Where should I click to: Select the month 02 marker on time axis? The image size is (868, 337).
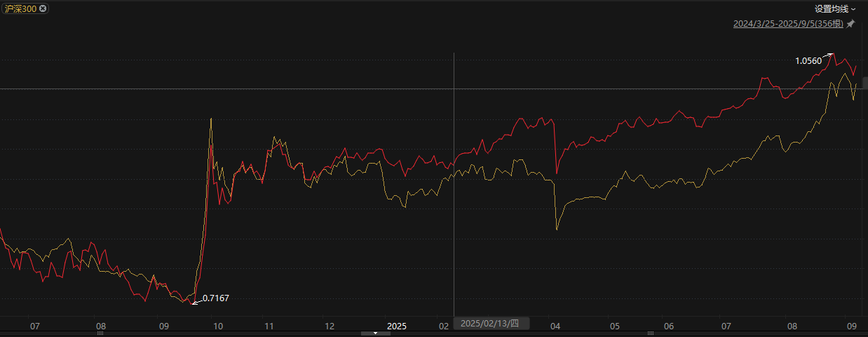coord(443,326)
